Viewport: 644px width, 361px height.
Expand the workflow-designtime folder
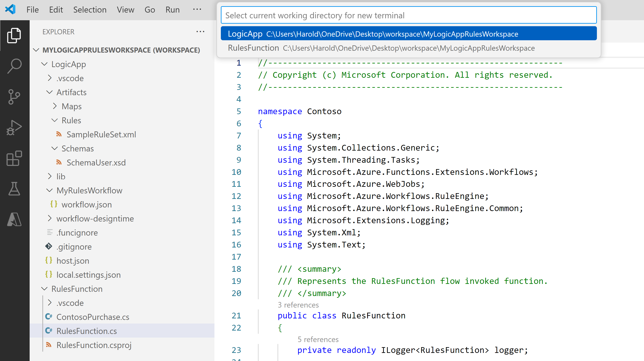[x=50, y=218]
